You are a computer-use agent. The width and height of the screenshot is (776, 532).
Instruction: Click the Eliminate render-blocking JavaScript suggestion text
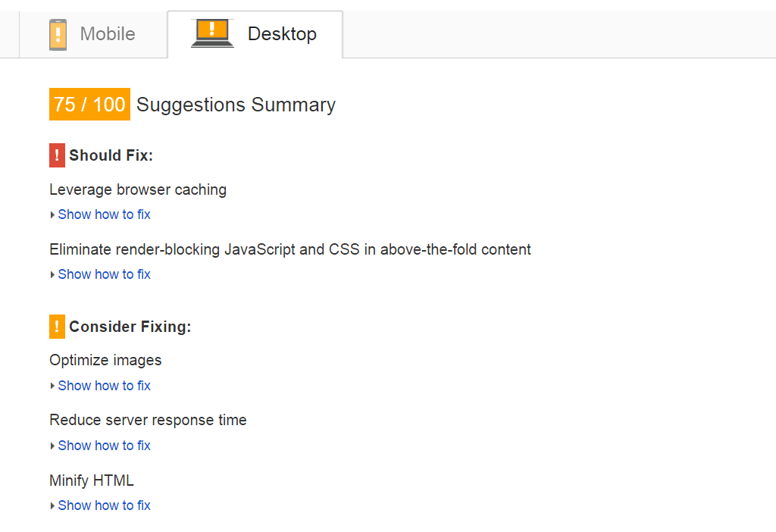pos(289,249)
